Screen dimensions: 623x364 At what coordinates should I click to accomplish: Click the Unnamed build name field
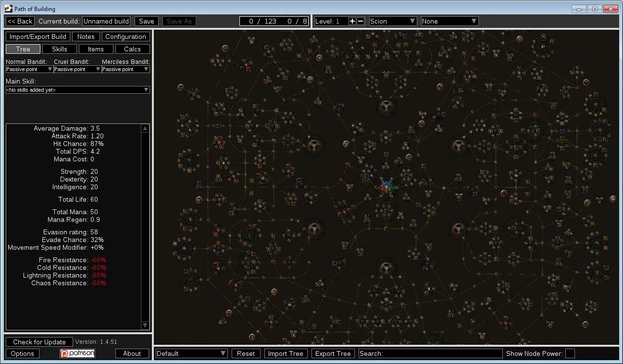click(106, 21)
